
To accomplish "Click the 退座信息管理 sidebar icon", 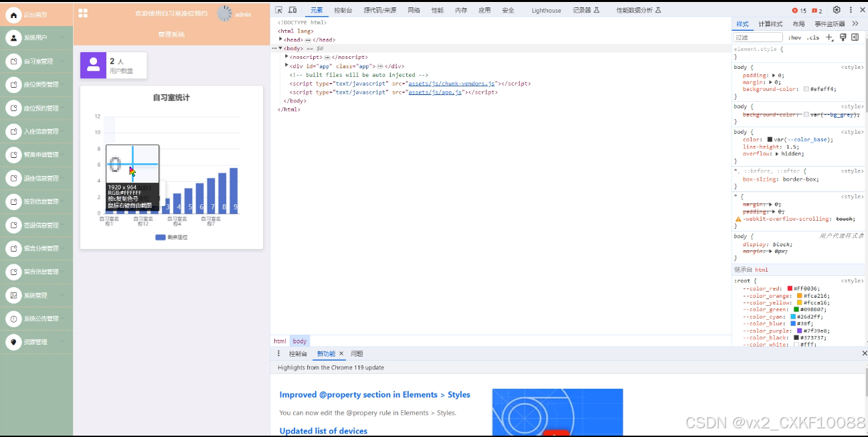I will [x=13, y=178].
